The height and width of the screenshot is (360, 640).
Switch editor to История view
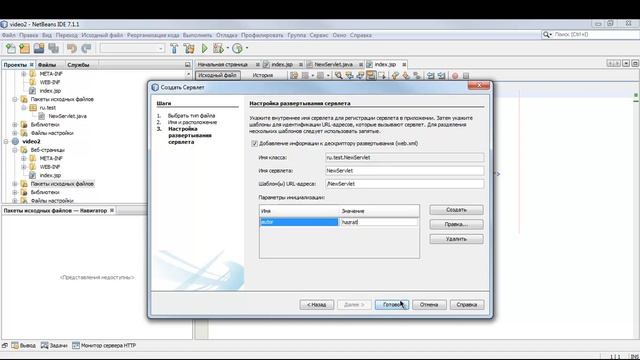[262, 76]
